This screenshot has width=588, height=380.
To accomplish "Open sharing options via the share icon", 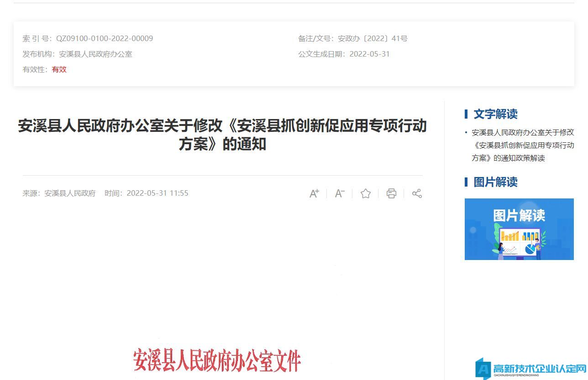I will point(417,193).
